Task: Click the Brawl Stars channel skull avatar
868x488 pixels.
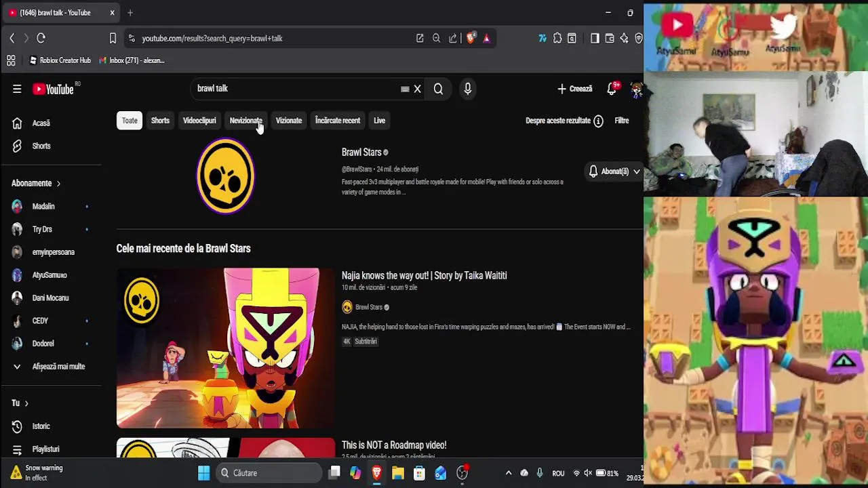Action: point(226,176)
